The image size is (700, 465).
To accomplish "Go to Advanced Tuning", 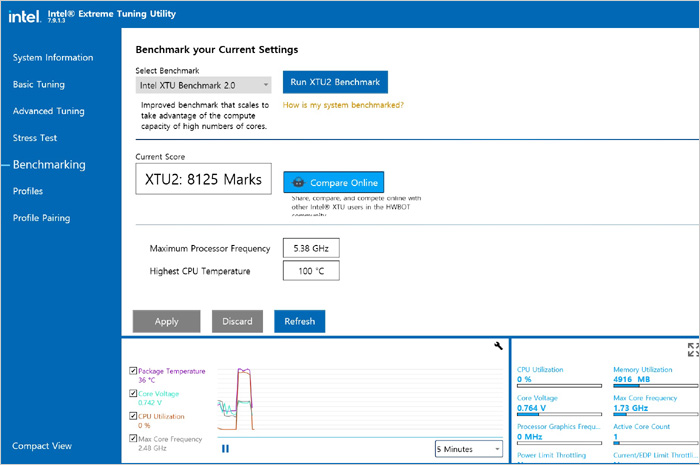I will point(48,111).
